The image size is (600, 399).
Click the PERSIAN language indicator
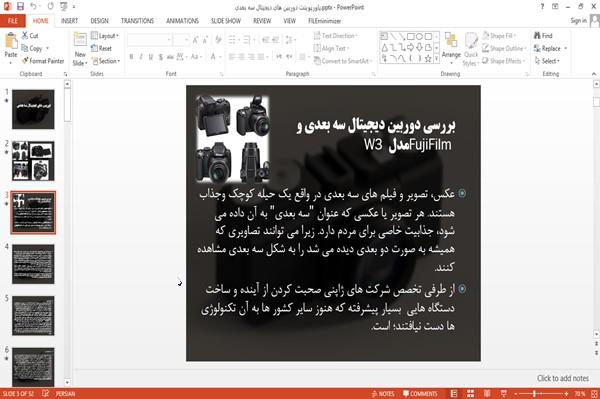65,394
